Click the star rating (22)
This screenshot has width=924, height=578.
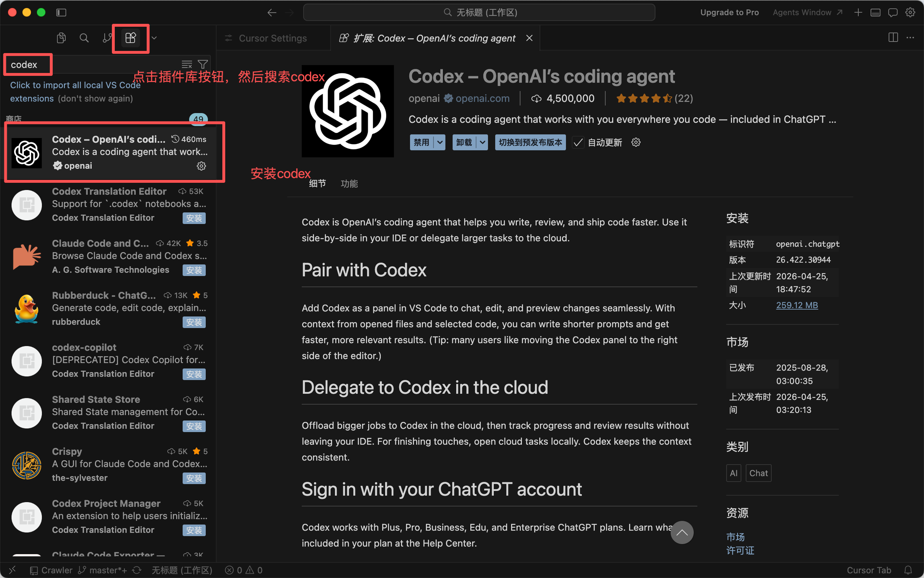tap(654, 98)
